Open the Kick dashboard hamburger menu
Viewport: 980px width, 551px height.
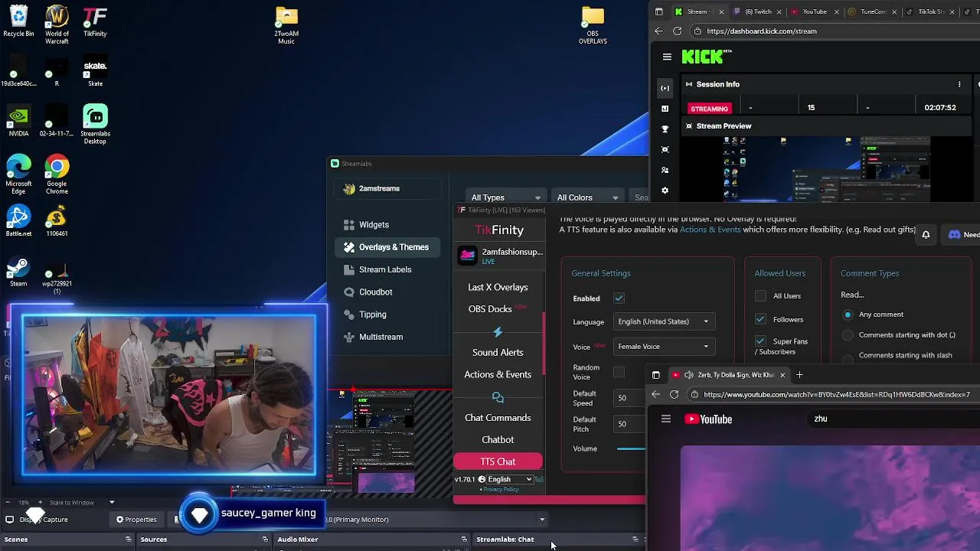tap(667, 57)
